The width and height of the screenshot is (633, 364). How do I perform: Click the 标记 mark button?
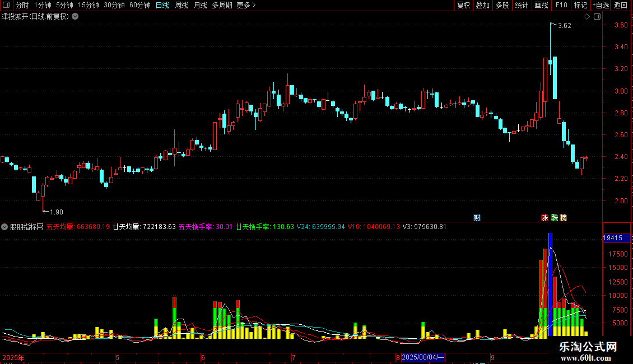click(580, 5)
